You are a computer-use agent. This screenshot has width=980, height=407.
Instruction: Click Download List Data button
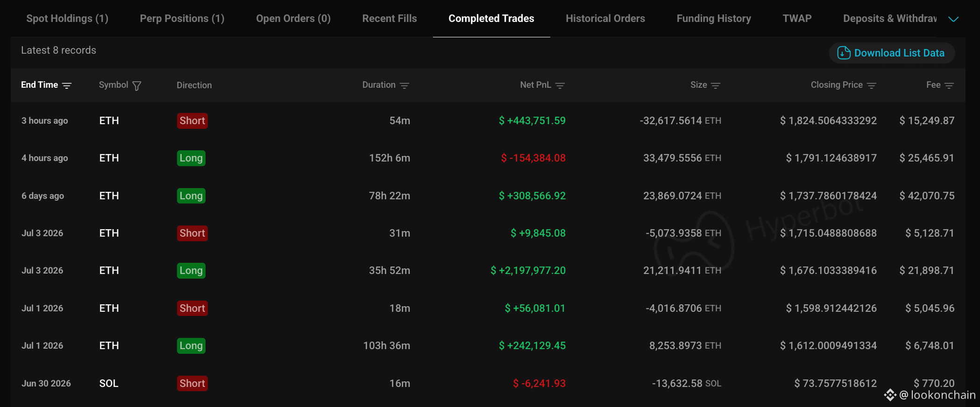[x=892, y=53]
